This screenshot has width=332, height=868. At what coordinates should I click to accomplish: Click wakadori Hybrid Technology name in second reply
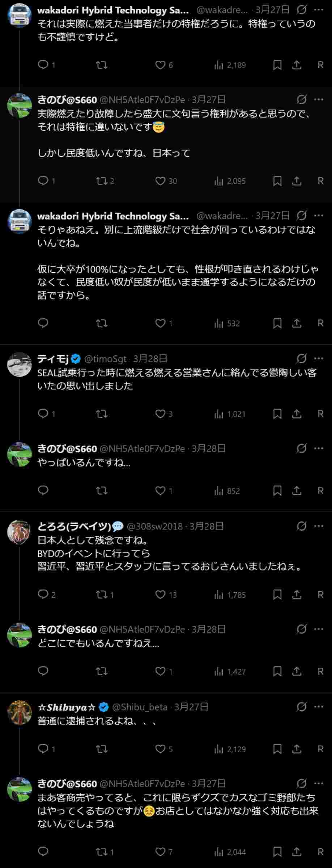pyautogui.click(x=113, y=216)
